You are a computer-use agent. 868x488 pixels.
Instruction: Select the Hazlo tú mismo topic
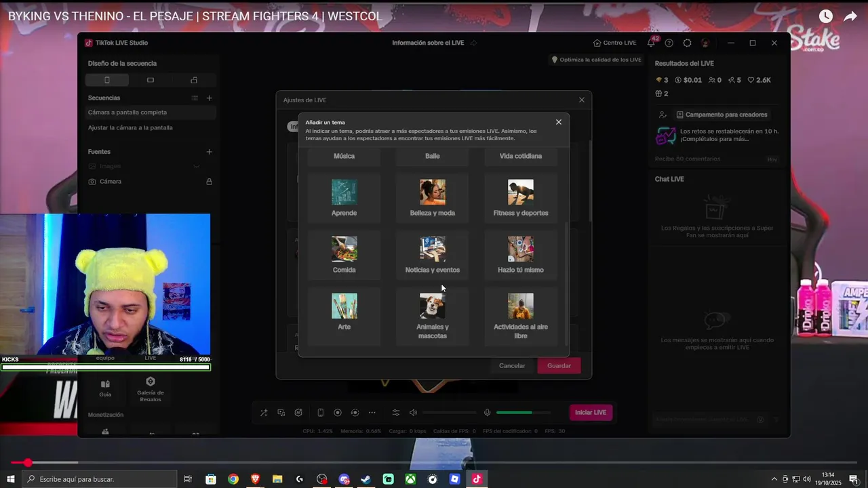click(x=520, y=254)
